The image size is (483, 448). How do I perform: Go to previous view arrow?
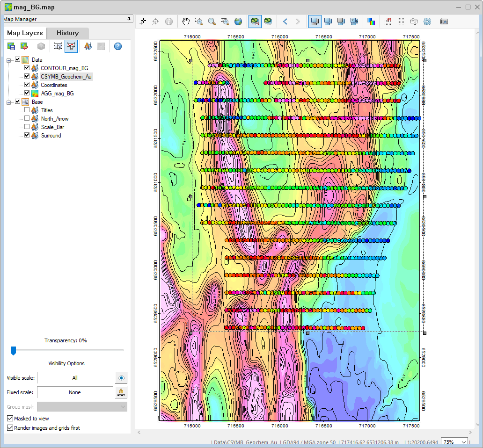coord(285,22)
